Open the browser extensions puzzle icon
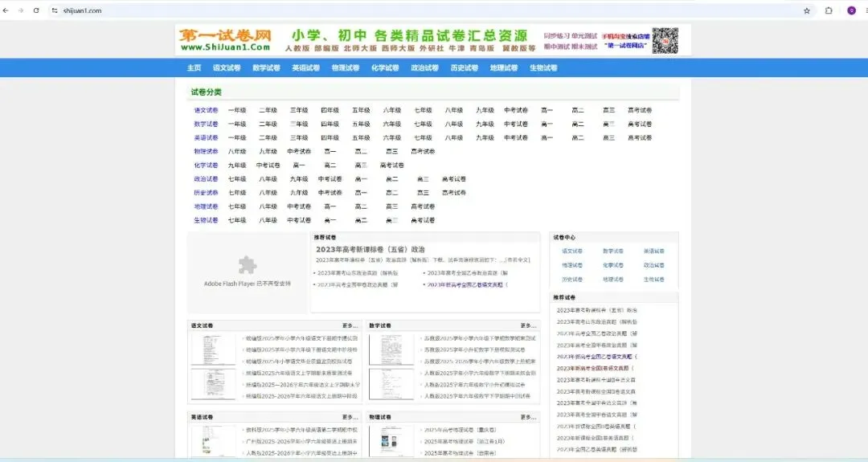Screen dimensions: 868x462 pos(829,10)
